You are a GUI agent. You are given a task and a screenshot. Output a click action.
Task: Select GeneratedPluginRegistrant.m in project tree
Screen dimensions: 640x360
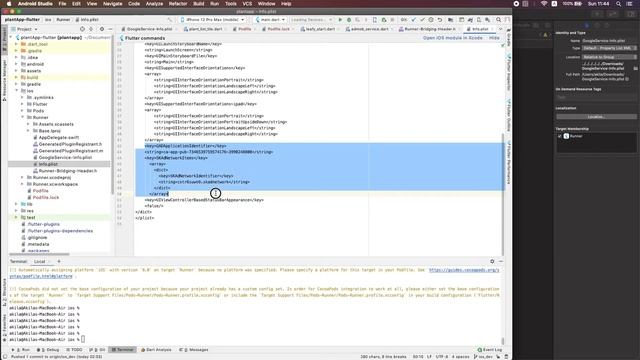pos(71,151)
